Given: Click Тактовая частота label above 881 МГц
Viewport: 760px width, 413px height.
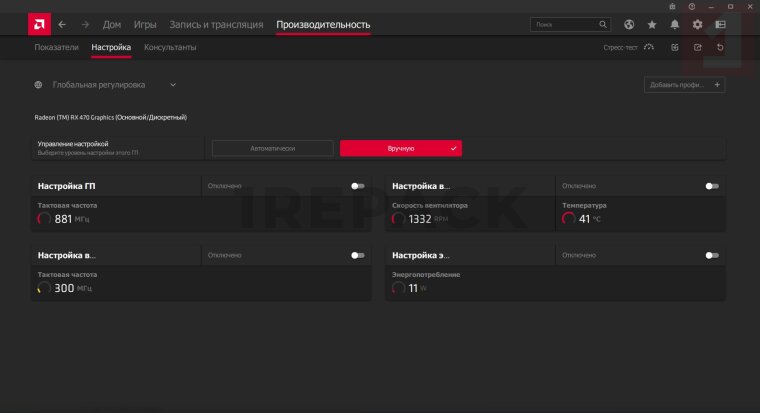Looking at the screenshot, I should coord(67,206).
